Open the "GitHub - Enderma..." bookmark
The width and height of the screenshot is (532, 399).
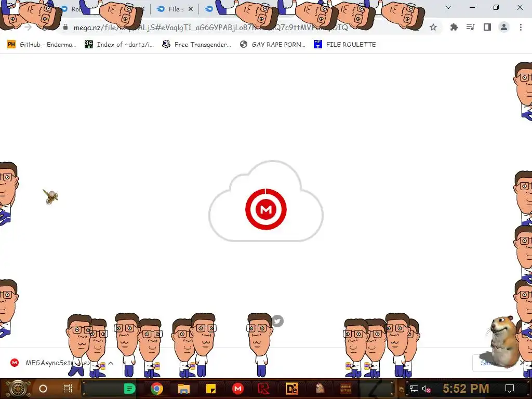(42, 45)
